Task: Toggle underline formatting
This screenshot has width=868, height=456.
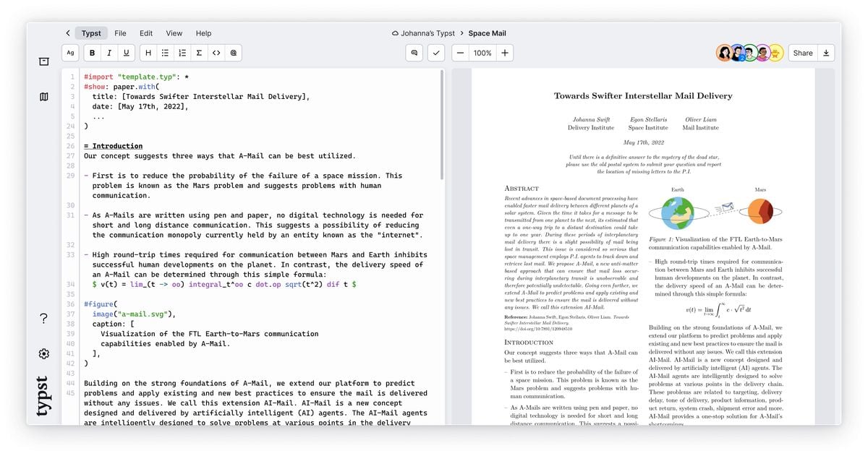Action: coord(127,53)
